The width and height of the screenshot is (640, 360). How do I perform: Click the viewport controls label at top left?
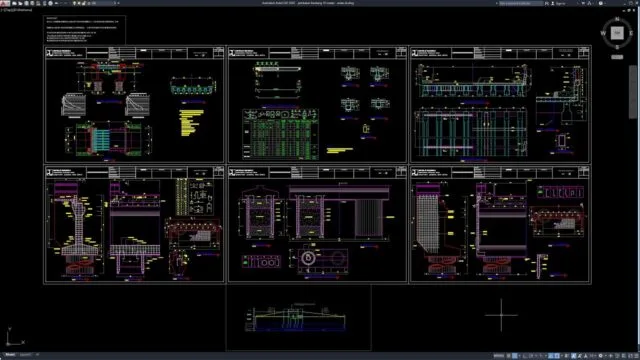click(x=16, y=10)
